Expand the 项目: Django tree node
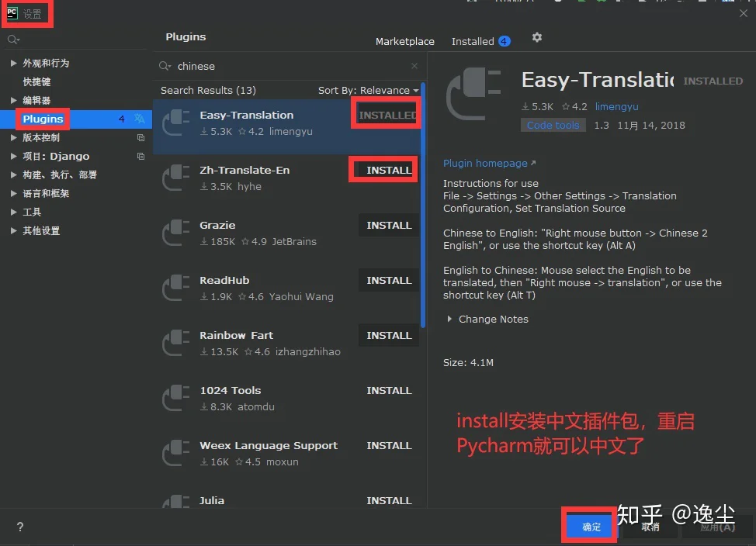 13,156
